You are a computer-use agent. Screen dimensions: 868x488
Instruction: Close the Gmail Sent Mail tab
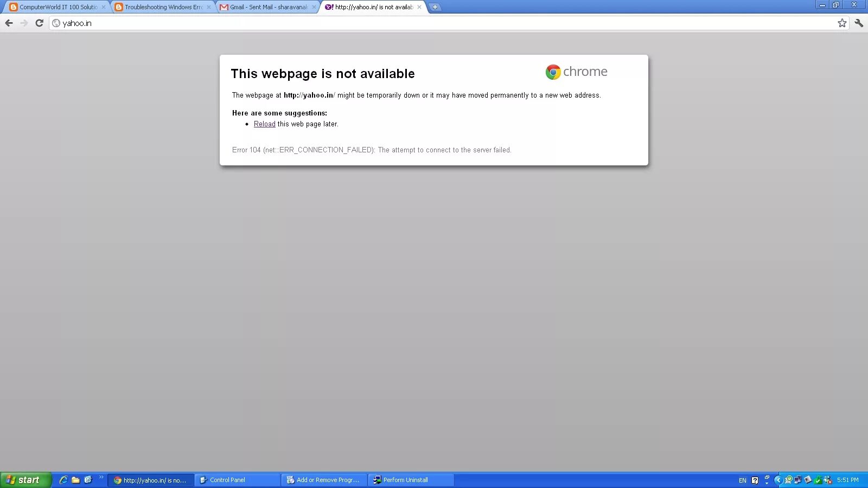click(x=314, y=7)
